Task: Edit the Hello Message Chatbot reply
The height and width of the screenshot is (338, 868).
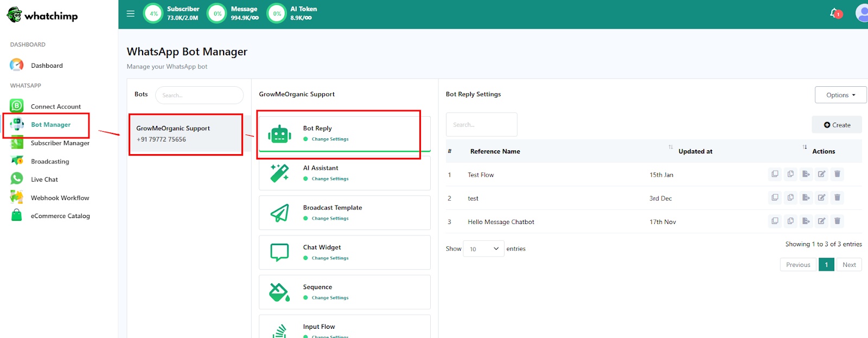Action: [x=822, y=221]
